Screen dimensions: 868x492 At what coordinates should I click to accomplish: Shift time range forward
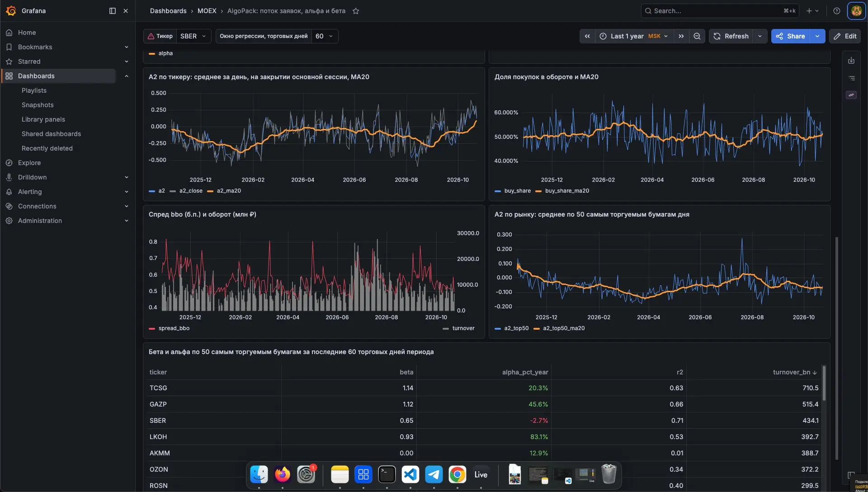point(681,36)
